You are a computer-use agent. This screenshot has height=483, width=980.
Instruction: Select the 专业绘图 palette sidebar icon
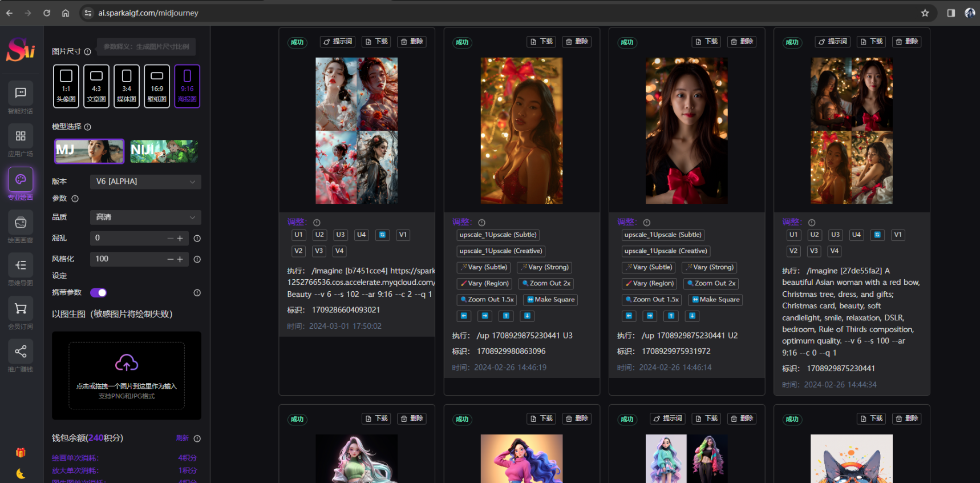click(21, 180)
